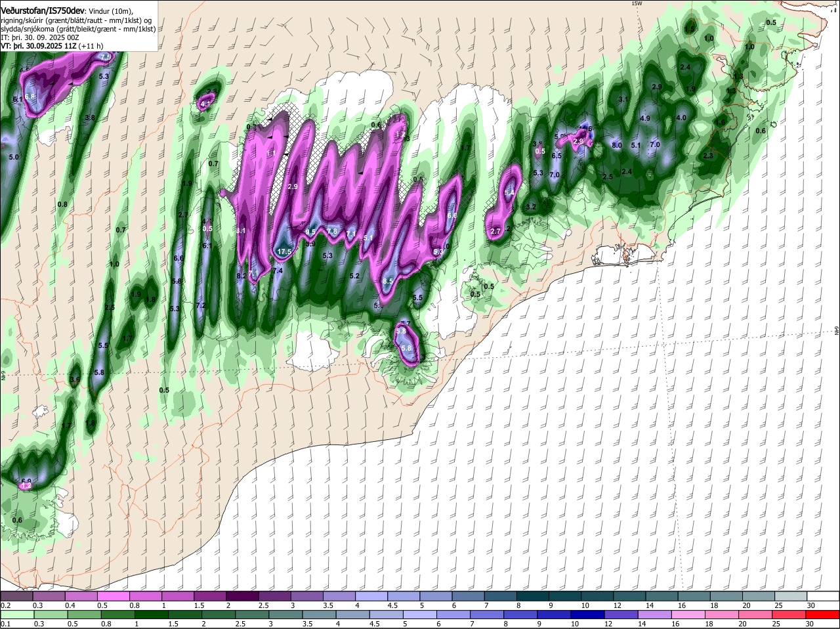The image size is (840, 629).
Task: Click the "8.5" precipitation value on map
Action: click(x=388, y=281)
